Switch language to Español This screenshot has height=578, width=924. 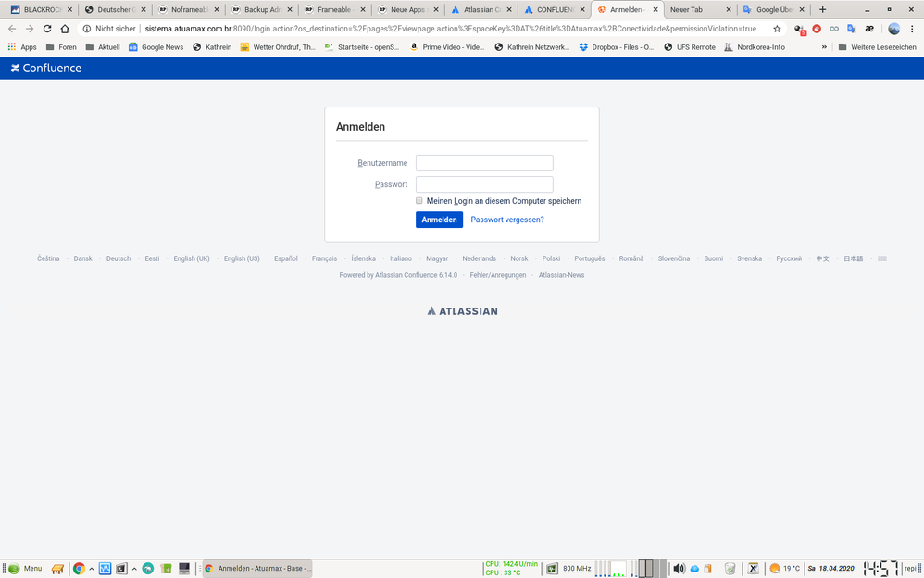point(286,258)
